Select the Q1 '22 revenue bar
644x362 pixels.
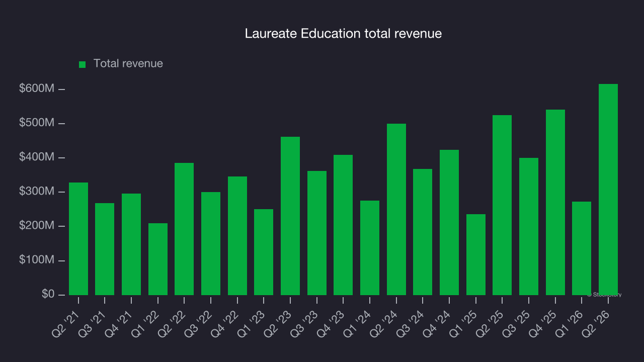click(x=158, y=259)
